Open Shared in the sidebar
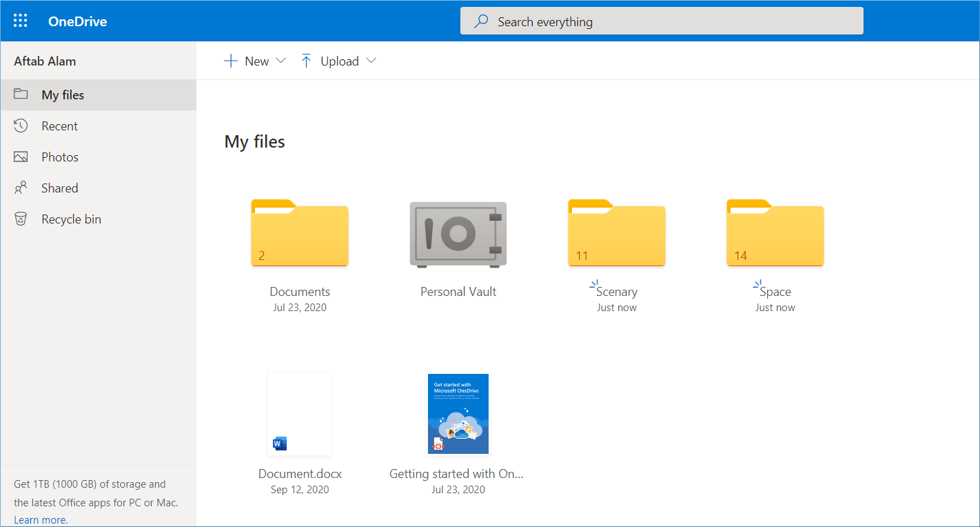The height and width of the screenshot is (527, 980). (98, 188)
